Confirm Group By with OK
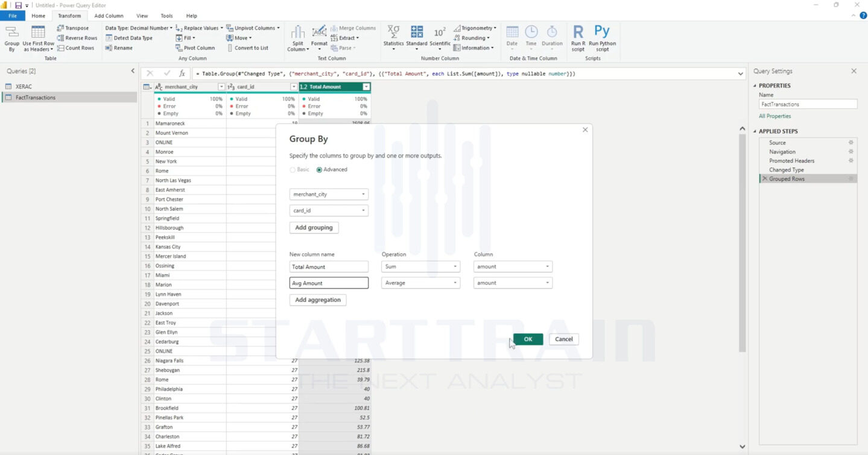 click(528, 339)
